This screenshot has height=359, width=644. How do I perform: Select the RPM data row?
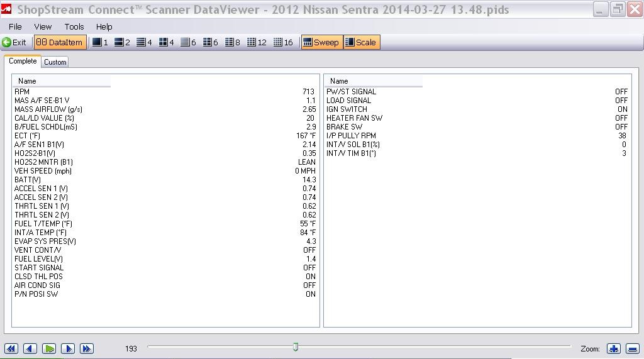pos(165,92)
